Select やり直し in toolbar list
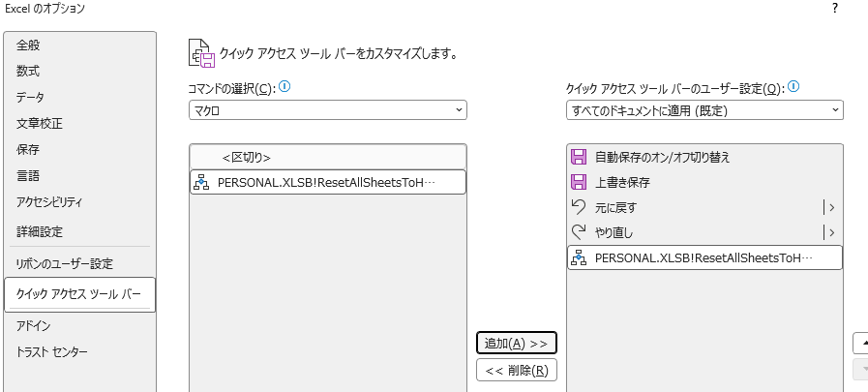The image size is (868, 392). coord(704,232)
